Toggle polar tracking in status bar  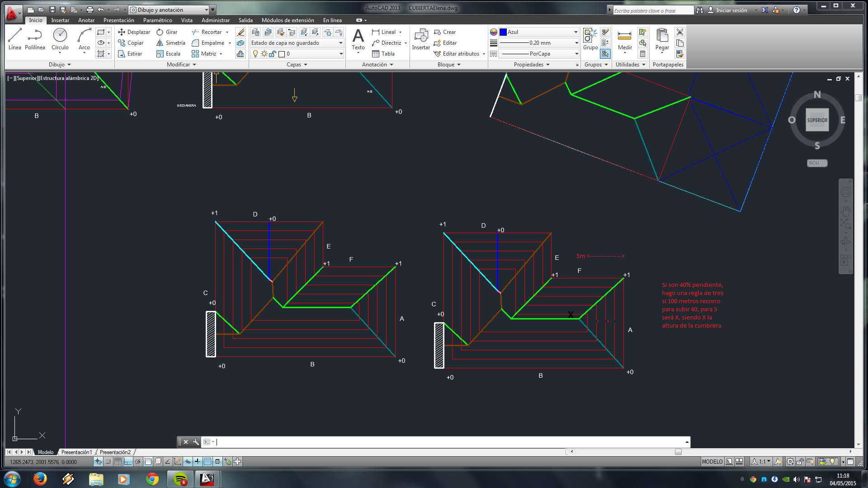coord(138,461)
